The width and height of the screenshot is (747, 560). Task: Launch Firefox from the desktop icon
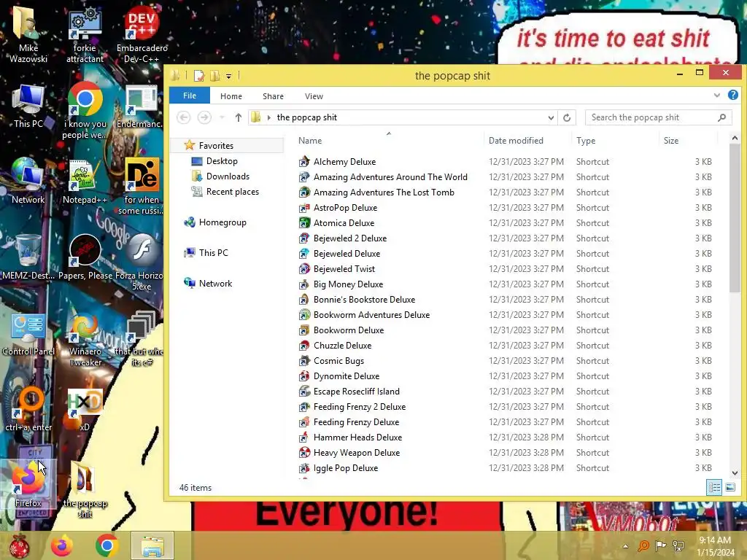28,485
